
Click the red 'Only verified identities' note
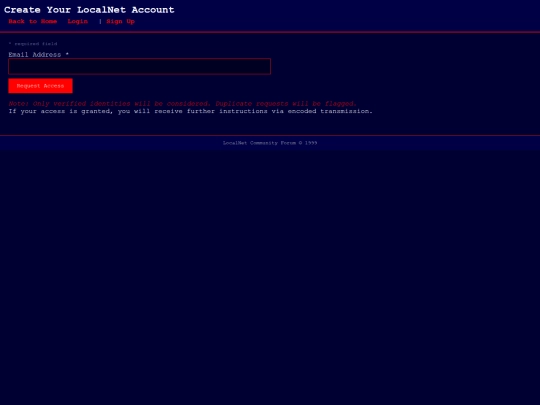click(182, 103)
